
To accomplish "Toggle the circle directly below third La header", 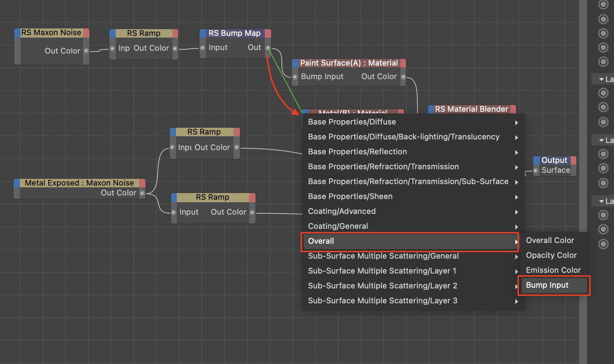I will (x=603, y=215).
